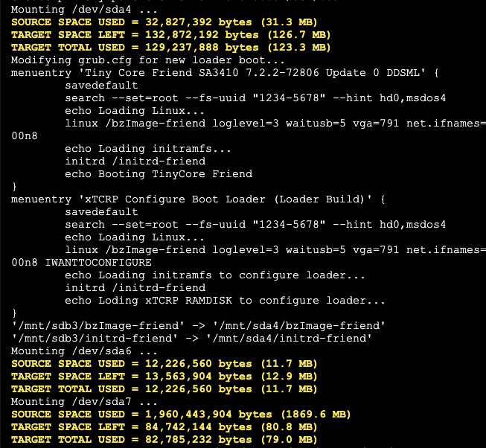Screen dimensions: 486x448
Task: Click the 'Mounting /dev/sda4' line
Action: [84, 10]
